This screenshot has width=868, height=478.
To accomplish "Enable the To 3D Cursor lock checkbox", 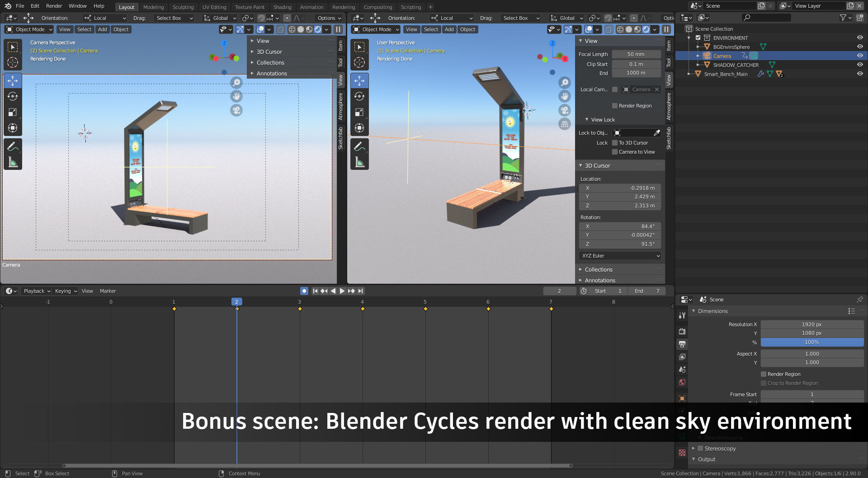I will point(615,143).
